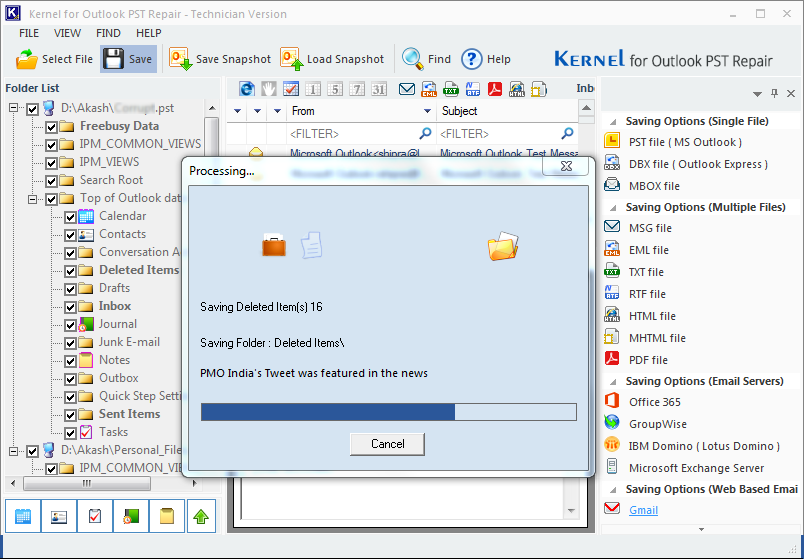Collapse Saving Options (Multiple Files) section
Image resolution: width=804 pixels, height=559 pixels.
pos(613,208)
